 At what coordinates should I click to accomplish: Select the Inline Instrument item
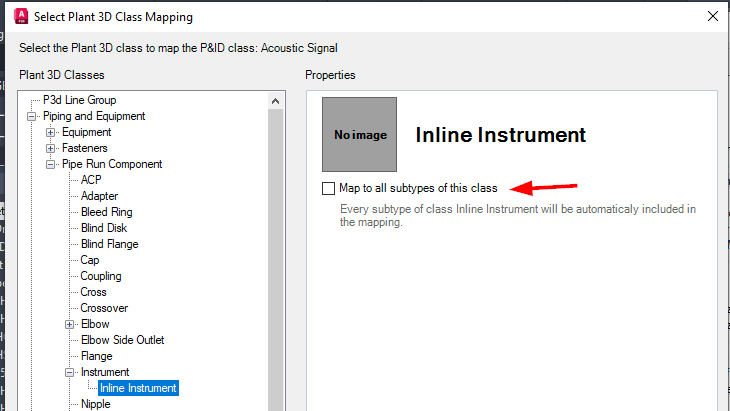pos(138,388)
